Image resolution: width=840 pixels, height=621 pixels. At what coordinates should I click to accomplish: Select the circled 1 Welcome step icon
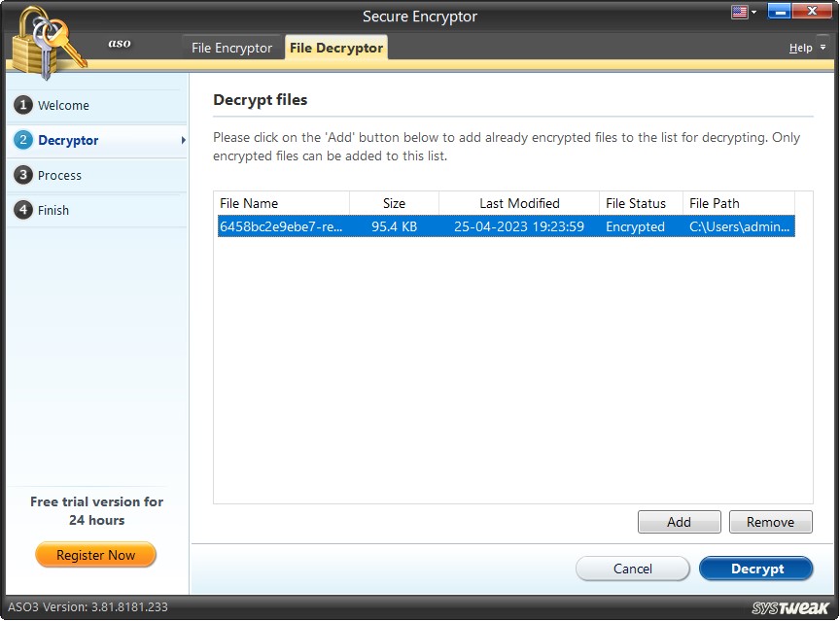coord(23,105)
